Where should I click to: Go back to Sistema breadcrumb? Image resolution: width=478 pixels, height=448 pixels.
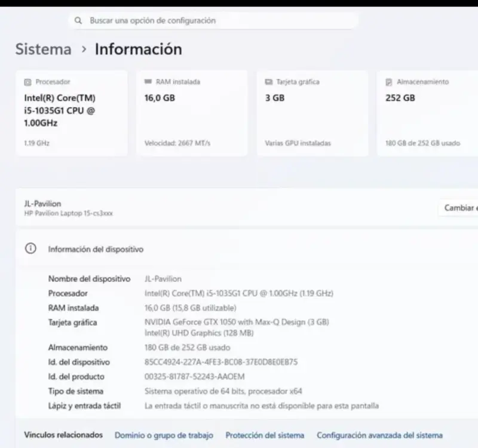tap(43, 49)
